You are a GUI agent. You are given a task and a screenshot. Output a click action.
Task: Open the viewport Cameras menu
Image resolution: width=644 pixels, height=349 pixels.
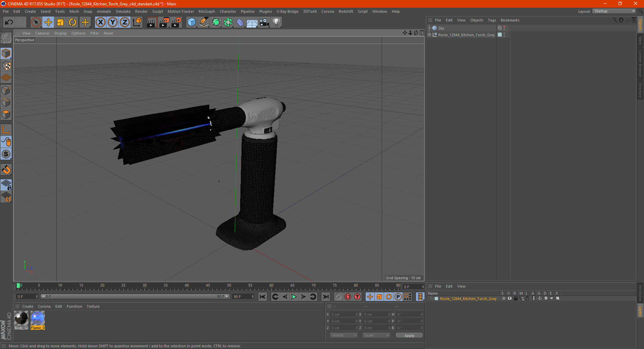pos(42,33)
